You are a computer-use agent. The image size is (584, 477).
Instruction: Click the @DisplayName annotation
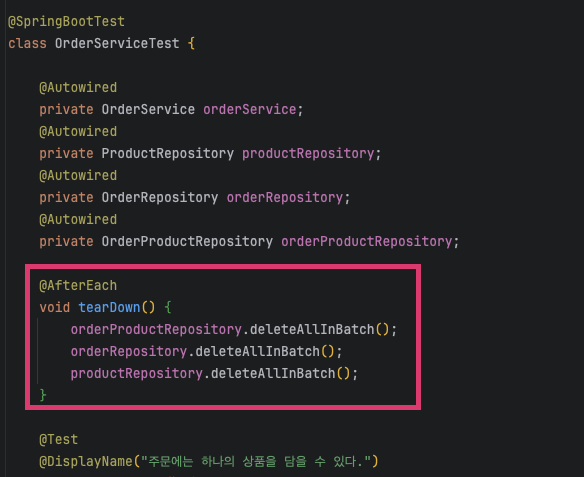pos(86,462)
